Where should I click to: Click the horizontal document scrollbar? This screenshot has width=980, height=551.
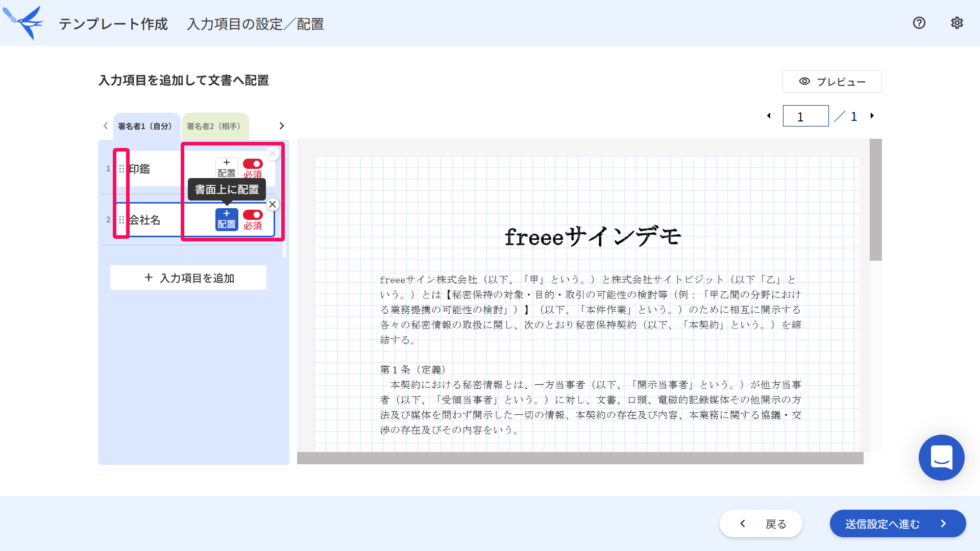point(580,458)
